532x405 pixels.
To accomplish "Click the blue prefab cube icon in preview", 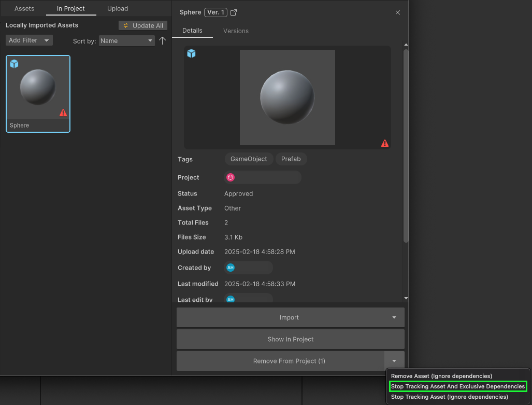I will point(191,53).
